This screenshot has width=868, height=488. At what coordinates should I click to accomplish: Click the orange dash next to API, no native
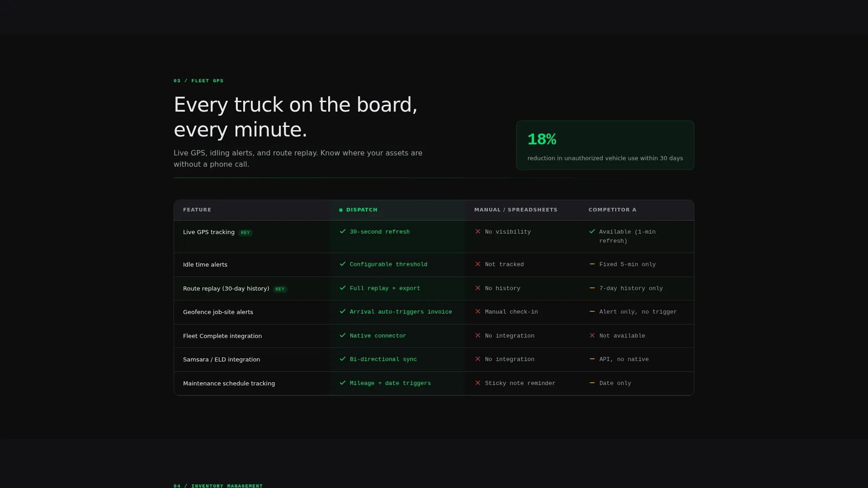592,359
